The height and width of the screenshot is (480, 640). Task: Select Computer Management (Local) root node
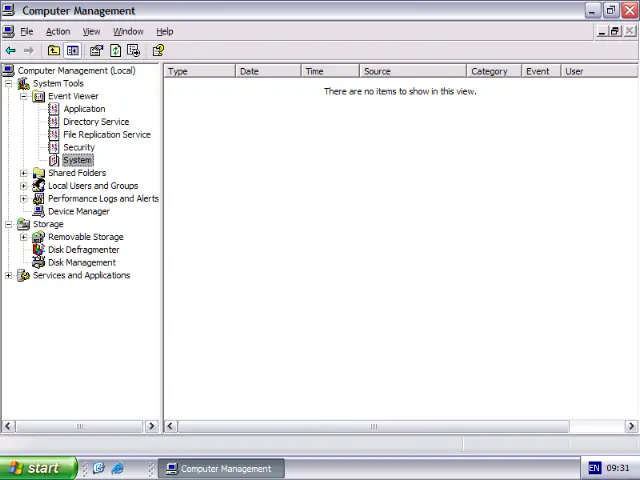coord(76,71)
